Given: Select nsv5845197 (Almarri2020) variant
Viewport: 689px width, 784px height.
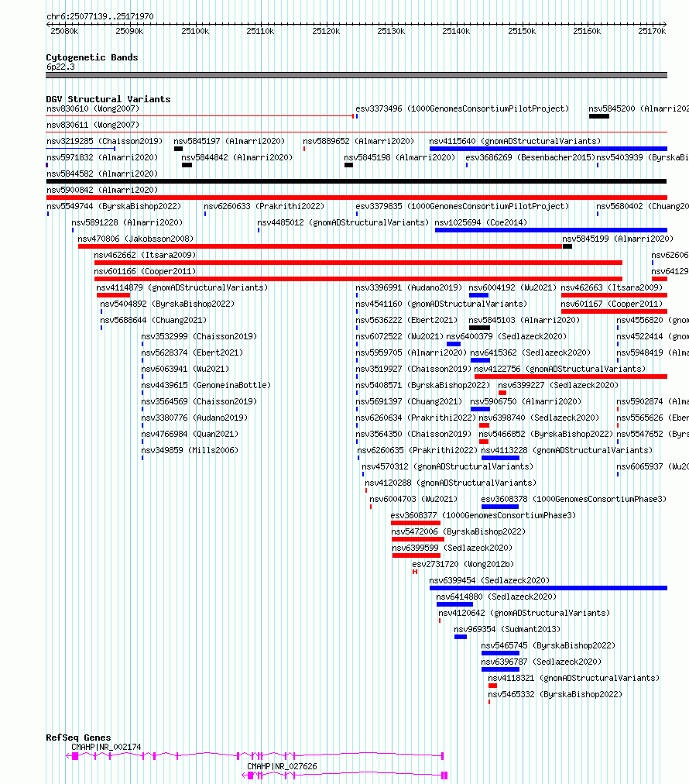Looking at the screenshot, I should click(x=229, y=141).
